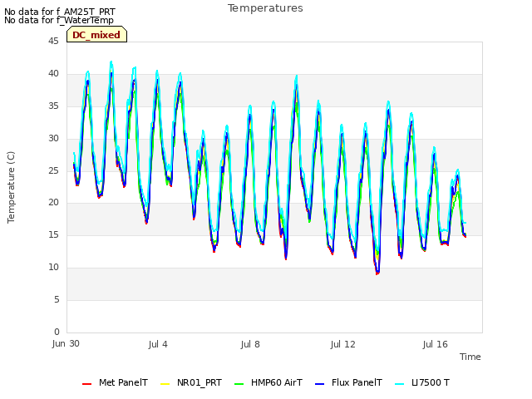This screenshot has width=532, height=399.
Task: Click the Temperatures chart title
Action: pyautogui.click(x=265, y=8)
